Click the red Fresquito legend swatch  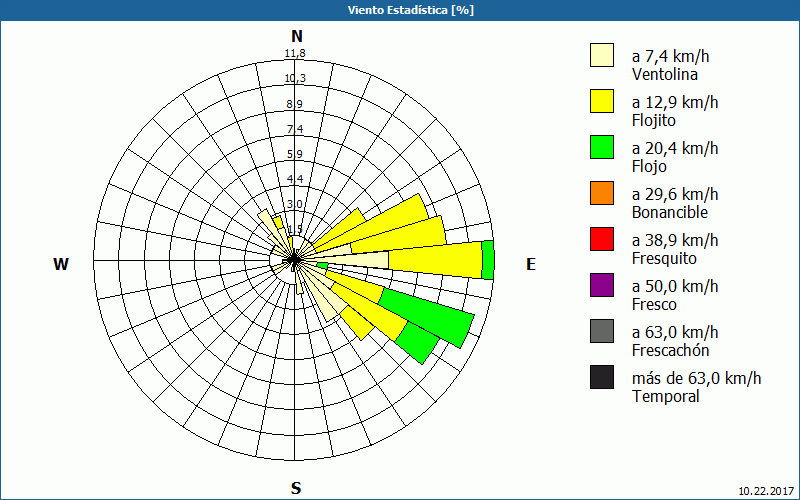[602, 239]
